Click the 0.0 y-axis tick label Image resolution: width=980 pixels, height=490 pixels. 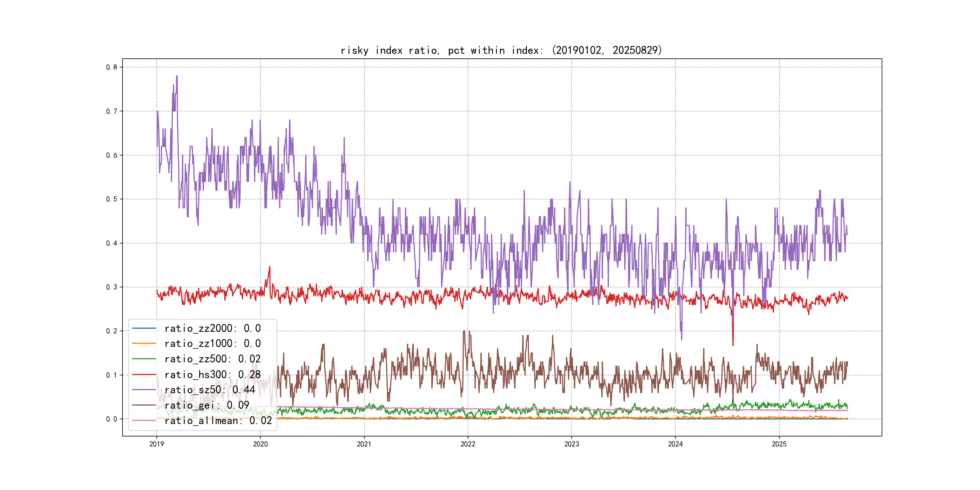tap(112, 419)
